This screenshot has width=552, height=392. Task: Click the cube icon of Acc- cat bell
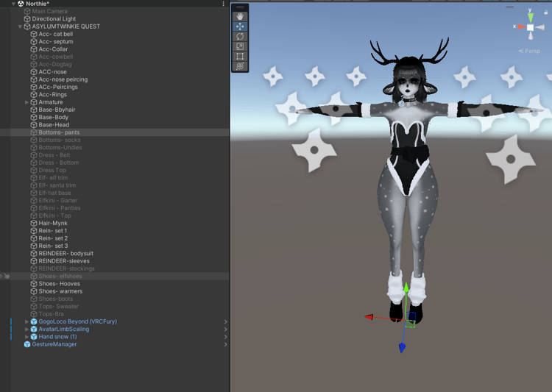(34, 34)
